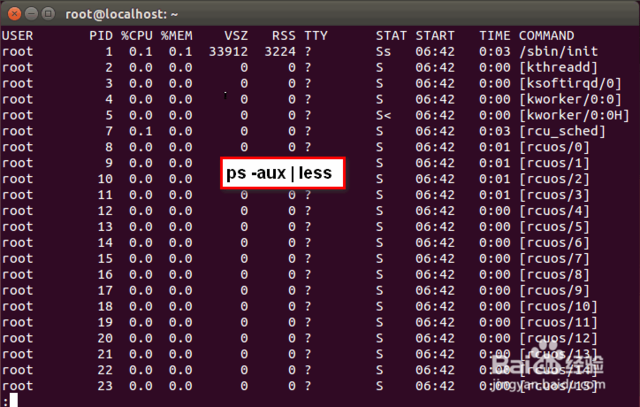640x407 pixels.
Task: Click the VSZ column header
Action: (236, 36)
